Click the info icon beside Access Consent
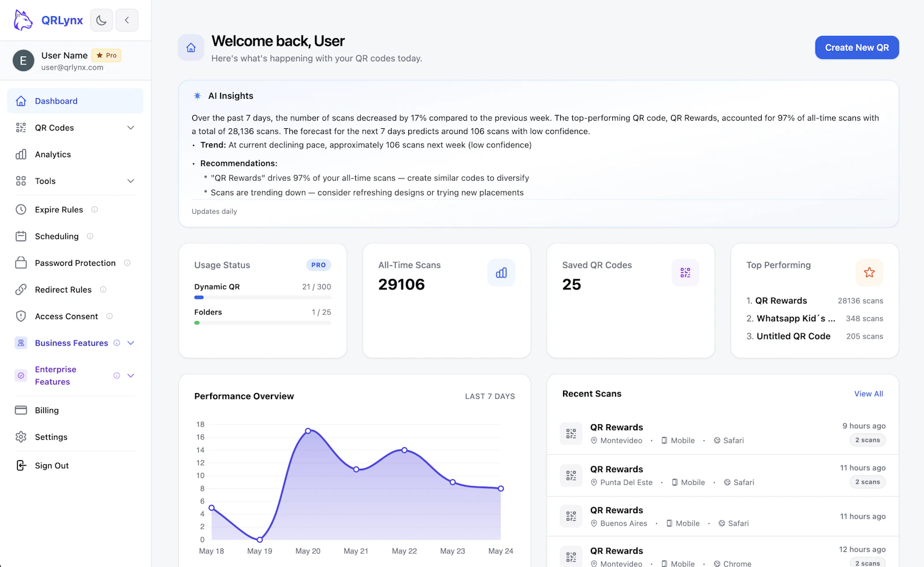 pyautogui.click(x=110, y=316)
